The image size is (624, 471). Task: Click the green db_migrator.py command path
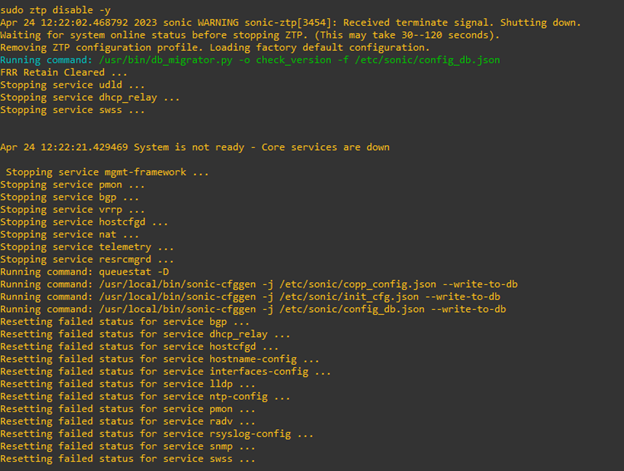299,60
